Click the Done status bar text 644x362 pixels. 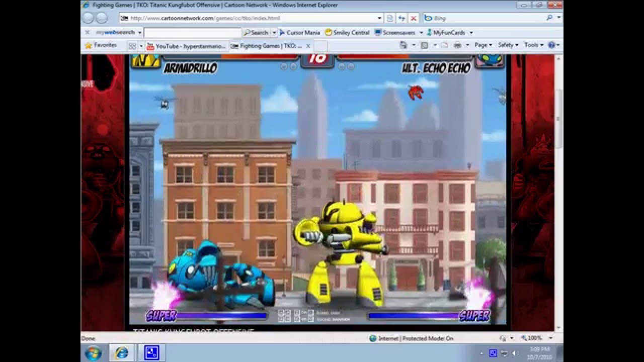88,338
